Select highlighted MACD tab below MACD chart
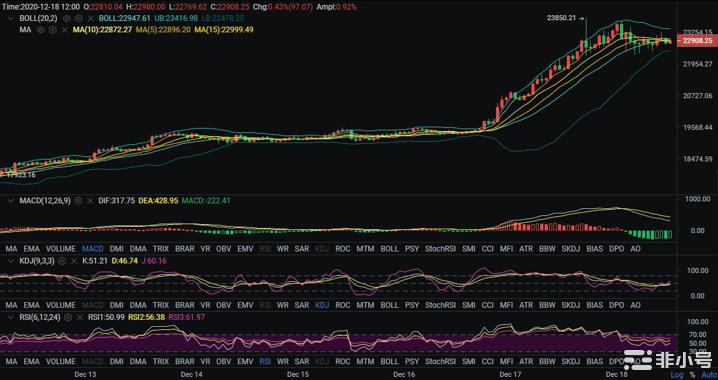The image size is (718, 380). pyautogui.click(x=93, y=249)
